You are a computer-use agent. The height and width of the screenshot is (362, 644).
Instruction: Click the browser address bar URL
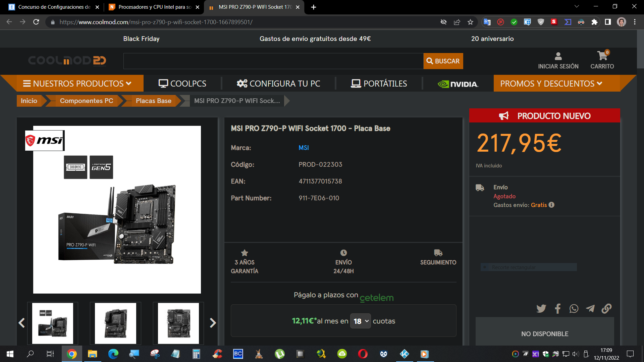[156, 22]
